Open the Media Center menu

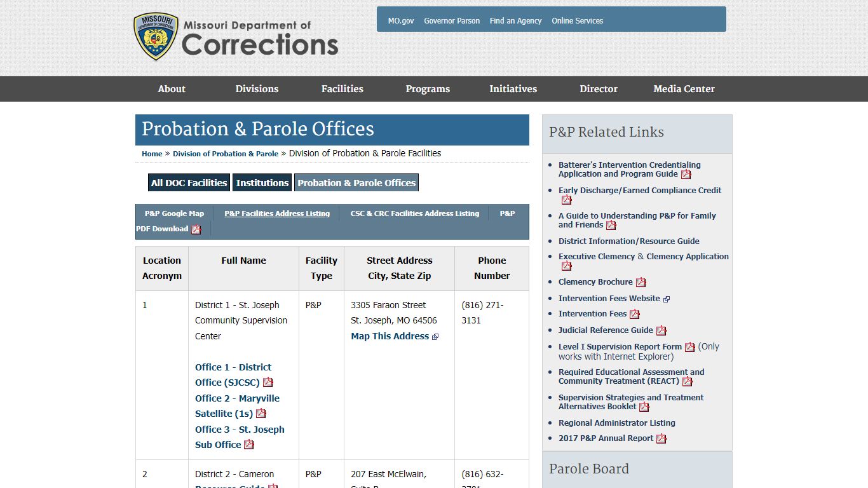click(x=684, y=89)
